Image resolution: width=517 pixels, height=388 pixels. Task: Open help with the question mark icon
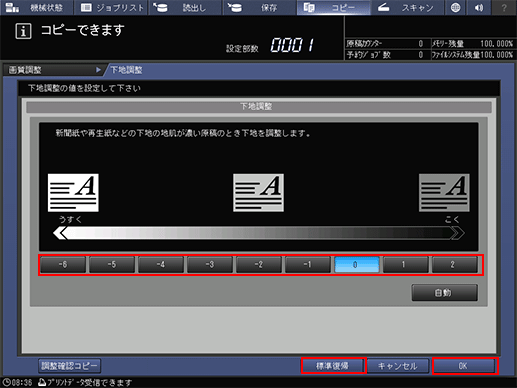[x=504, y=7]
